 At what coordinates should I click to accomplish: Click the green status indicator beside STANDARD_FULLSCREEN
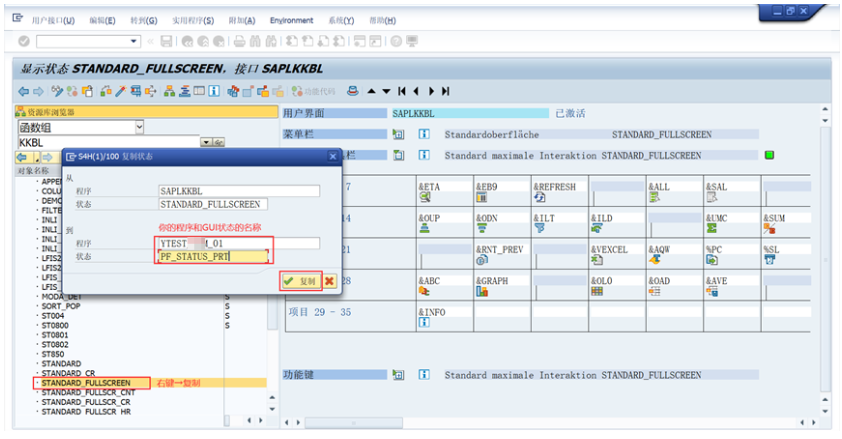tap(770, 155)
